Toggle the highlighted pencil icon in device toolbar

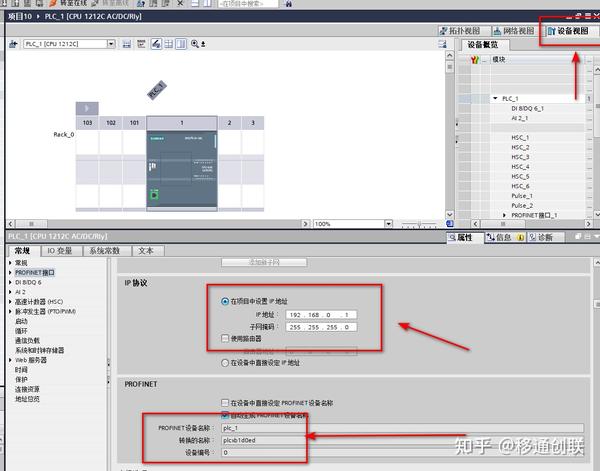pyautogui.click(x=156, y=44)
